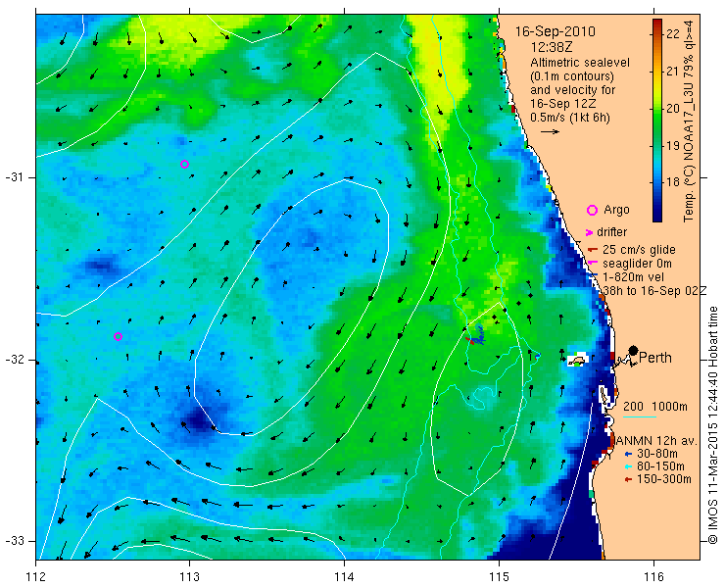Click the black Perth city marker dot

pos(633,350)
